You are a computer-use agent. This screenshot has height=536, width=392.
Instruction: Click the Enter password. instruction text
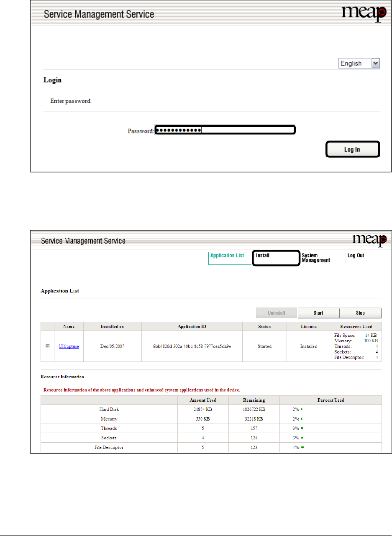tap(71, 101)
